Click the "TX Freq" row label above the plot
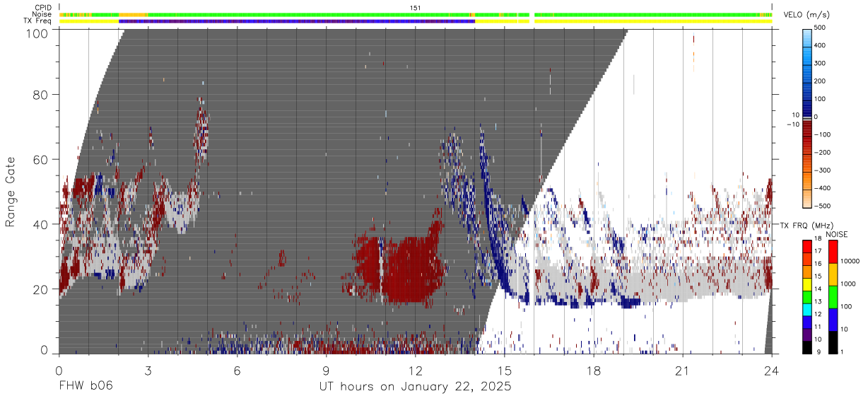 click(37, 21)
